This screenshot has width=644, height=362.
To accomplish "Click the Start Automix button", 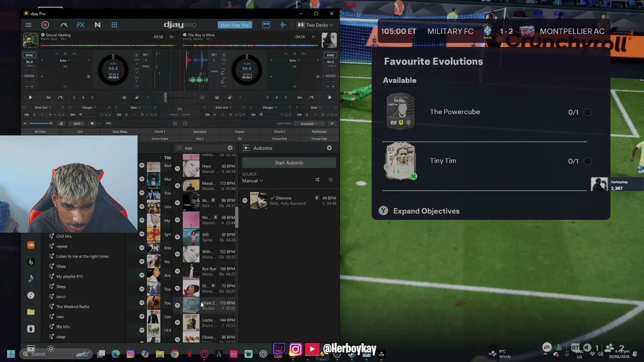I will (x=289, y=163).
